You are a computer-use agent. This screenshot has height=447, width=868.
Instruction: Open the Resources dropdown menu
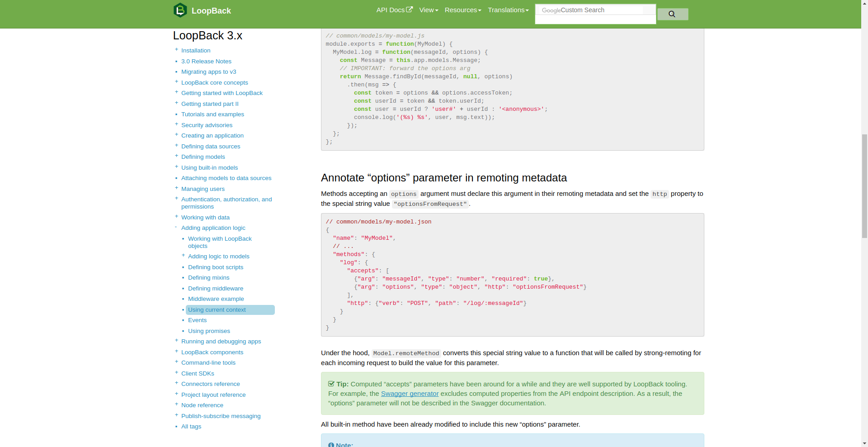pos(463,10)
